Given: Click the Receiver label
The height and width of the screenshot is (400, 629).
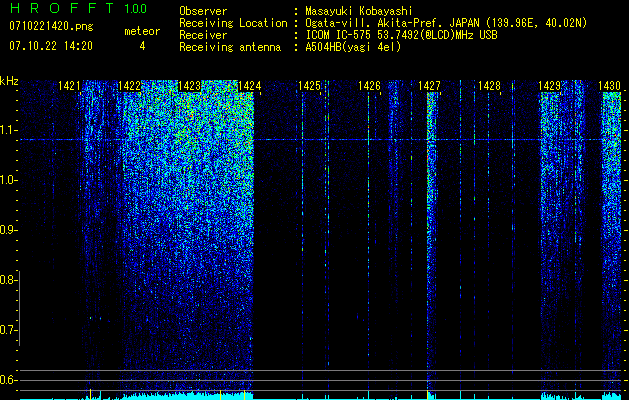Looking at the screenshot, I should [203, 35].
